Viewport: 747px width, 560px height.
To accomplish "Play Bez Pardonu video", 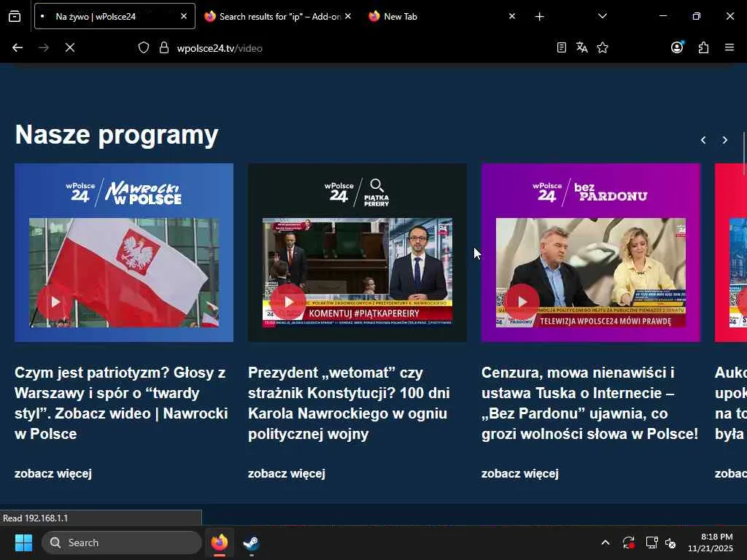I will tap(522, 302).
